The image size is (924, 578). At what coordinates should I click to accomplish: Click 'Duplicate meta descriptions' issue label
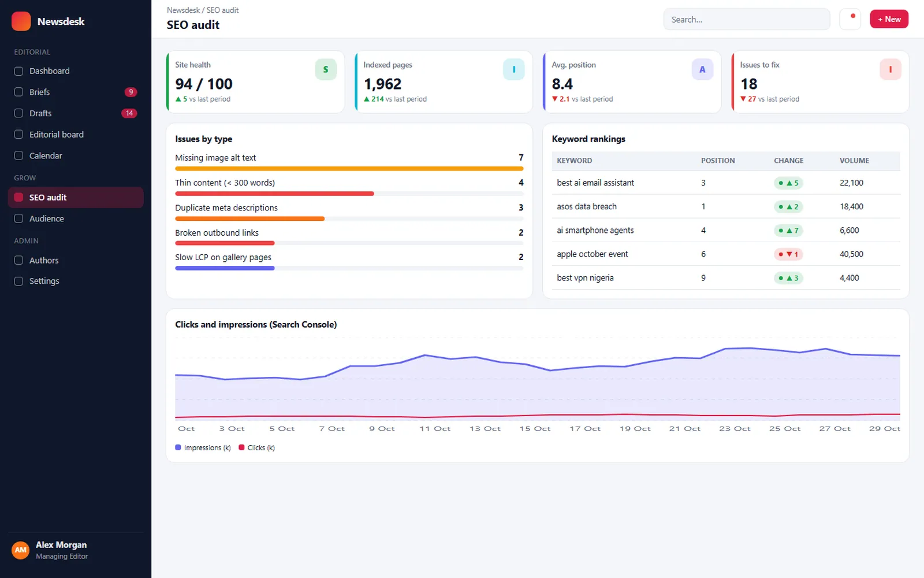(226, 208)
